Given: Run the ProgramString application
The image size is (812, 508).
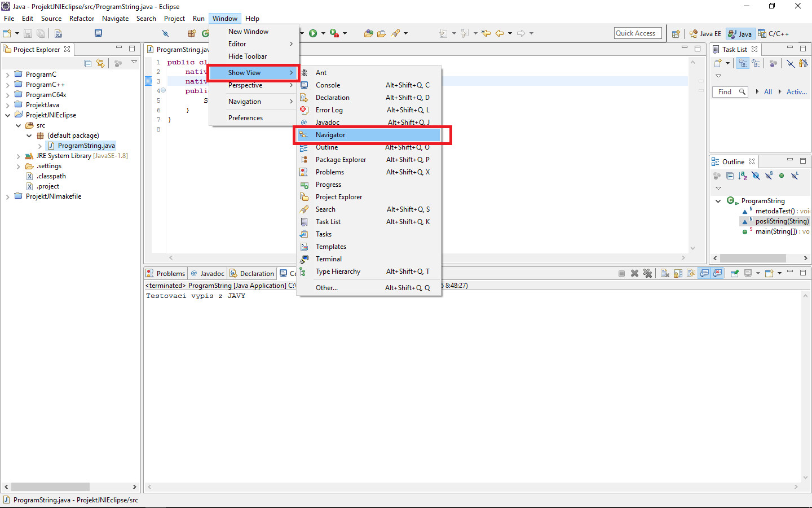Looking at the screenshot, I should (314, 33).
